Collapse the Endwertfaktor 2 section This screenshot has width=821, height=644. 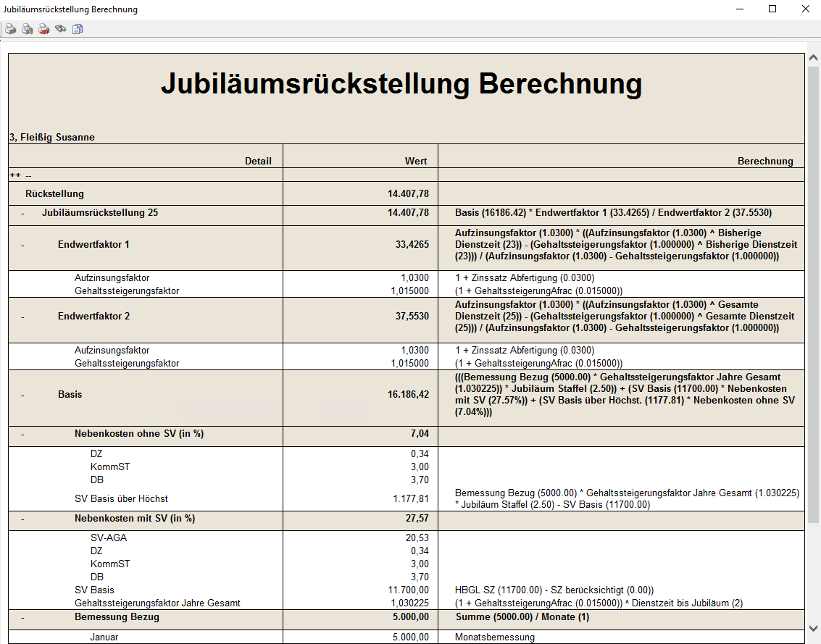click(x=22, y=317)
